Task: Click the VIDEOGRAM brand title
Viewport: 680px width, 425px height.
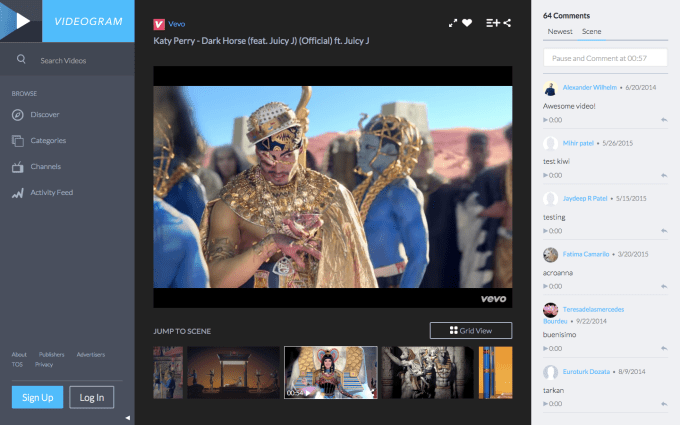Action: [88, 21]
